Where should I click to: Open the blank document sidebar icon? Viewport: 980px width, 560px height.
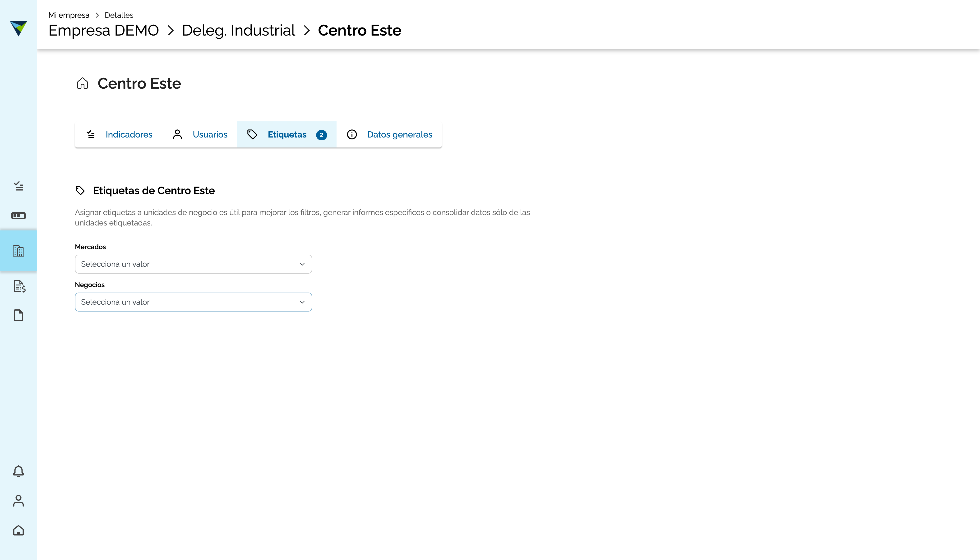tap(18, 315)
